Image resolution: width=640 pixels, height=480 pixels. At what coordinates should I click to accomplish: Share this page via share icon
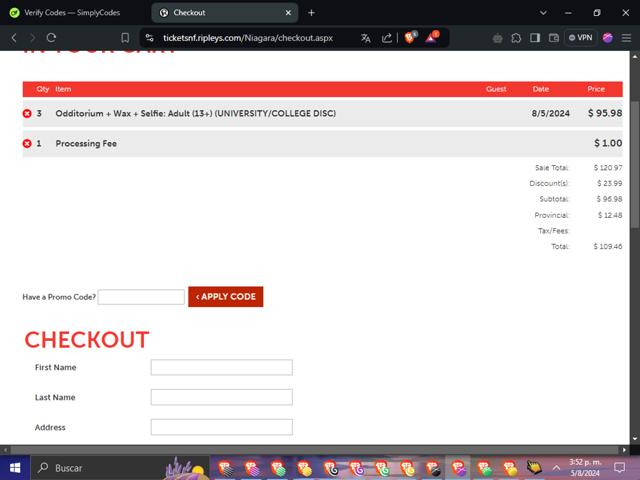(x=386, y=38)
